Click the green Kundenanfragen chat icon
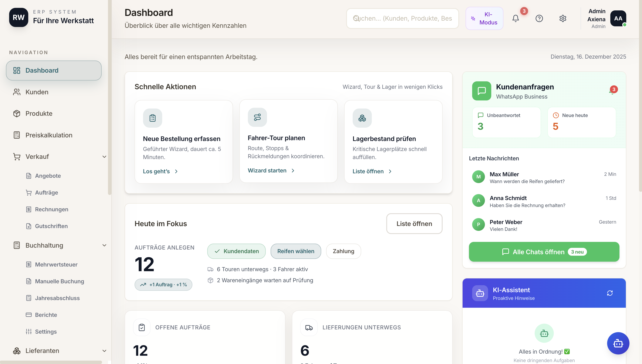Screen dimensions: 642x364 pyautogui.click(x=481, y=91)
